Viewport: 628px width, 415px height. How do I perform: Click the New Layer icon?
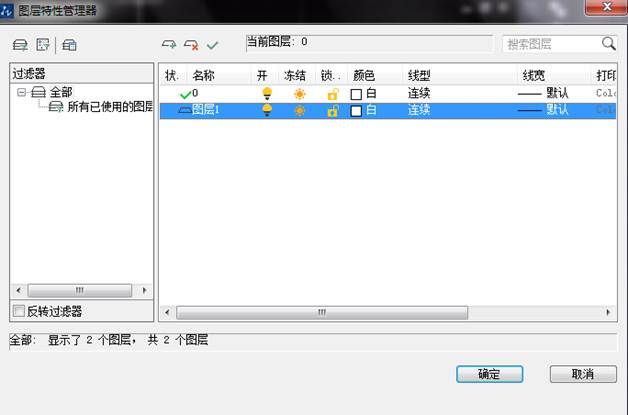click(169, 45)
